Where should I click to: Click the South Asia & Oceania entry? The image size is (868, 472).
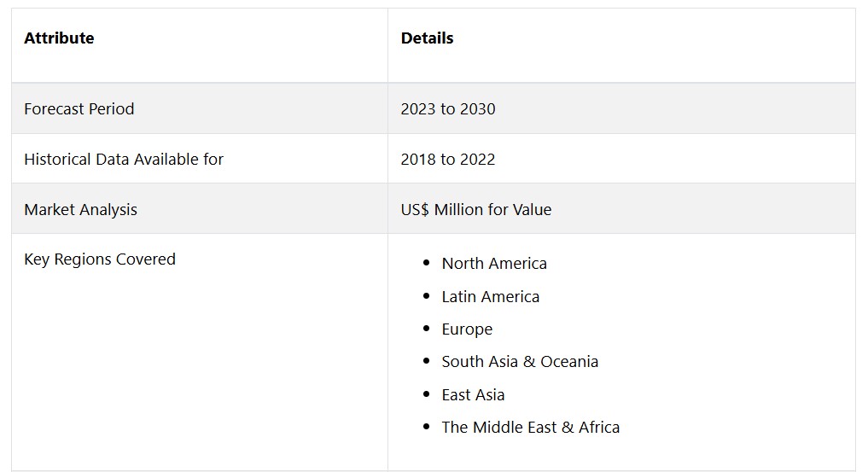520,362
